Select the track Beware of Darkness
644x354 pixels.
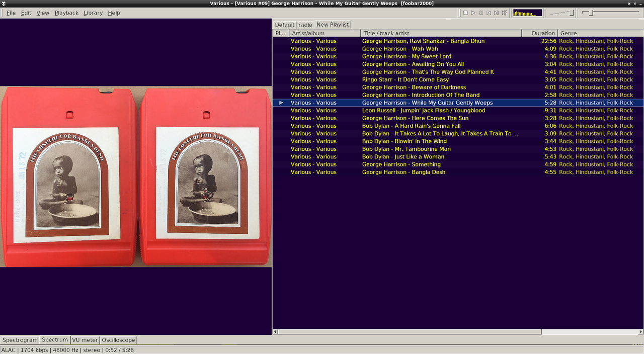tap(458, 87)
